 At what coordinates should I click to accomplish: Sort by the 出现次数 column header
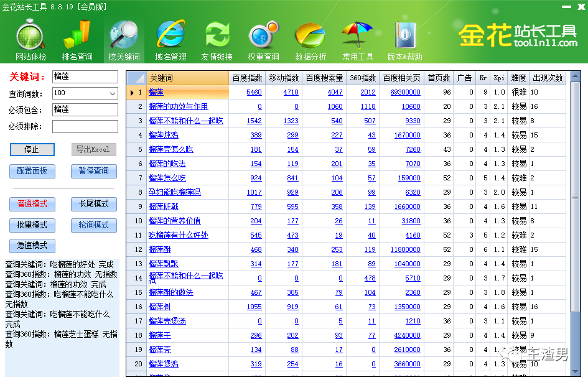pos(548,78)
